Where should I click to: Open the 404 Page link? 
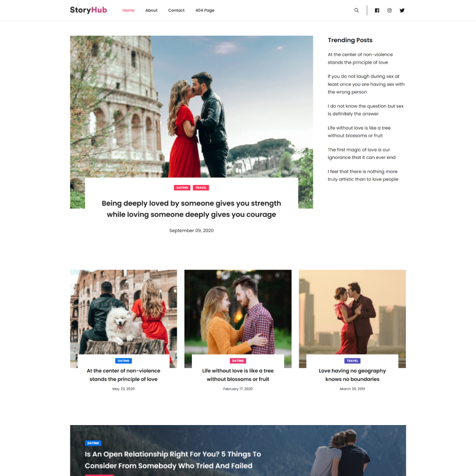[x=204, y=10]
